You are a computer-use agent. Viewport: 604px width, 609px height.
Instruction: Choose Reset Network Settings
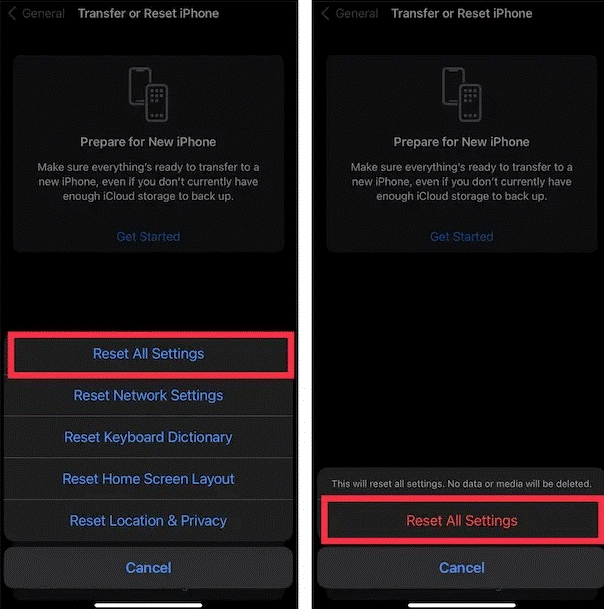(148, 395)
